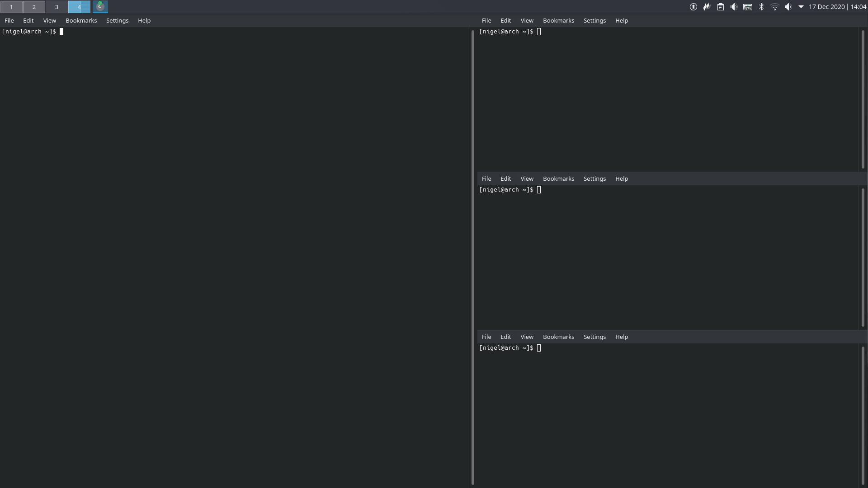Click the first audio speaker tray icon
The image size is (868, 488).
[x=734, y=7]
